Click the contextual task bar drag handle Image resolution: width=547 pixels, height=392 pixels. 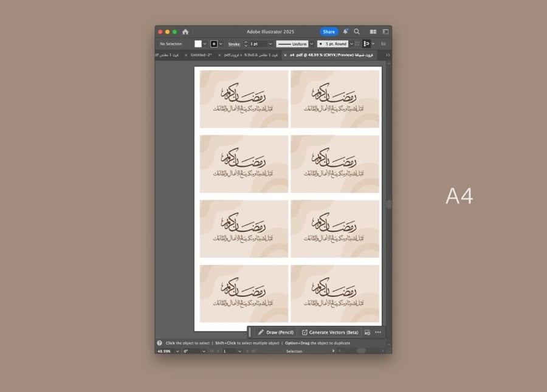pyautogui.click(x=250, y=332)
